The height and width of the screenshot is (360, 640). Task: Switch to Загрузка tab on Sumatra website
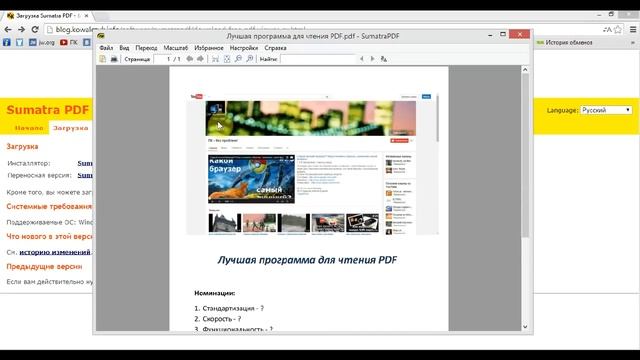(71, 128)
